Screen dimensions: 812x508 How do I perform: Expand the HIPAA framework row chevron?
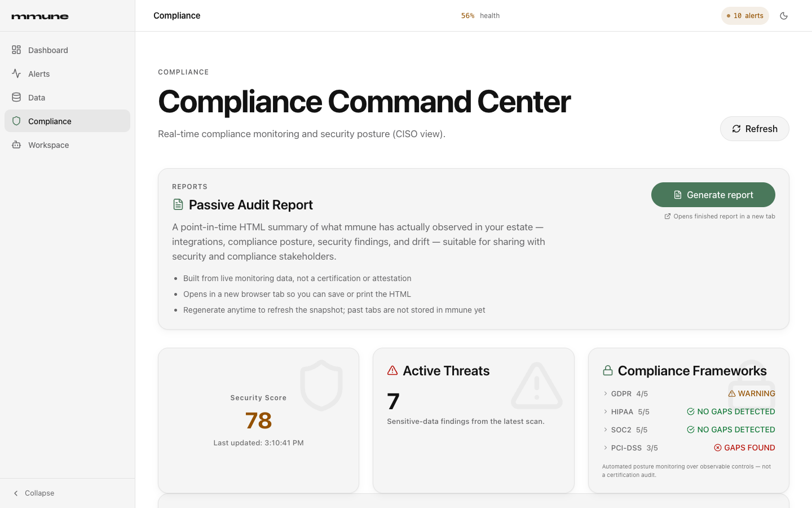(606, 411)
